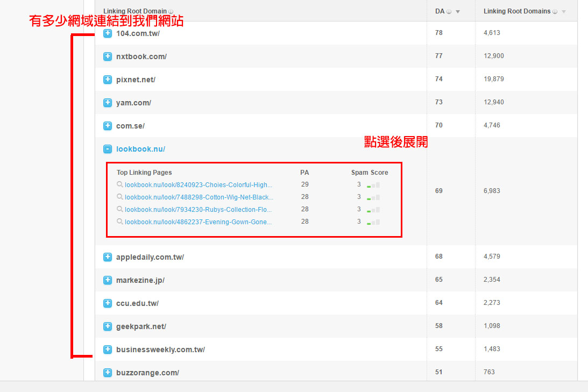Image resolution: width=588 pixels, height=392 pixels.
Task: Click spam score bar for 7934230-Rubys row
Action: click(x=373, y=210)
